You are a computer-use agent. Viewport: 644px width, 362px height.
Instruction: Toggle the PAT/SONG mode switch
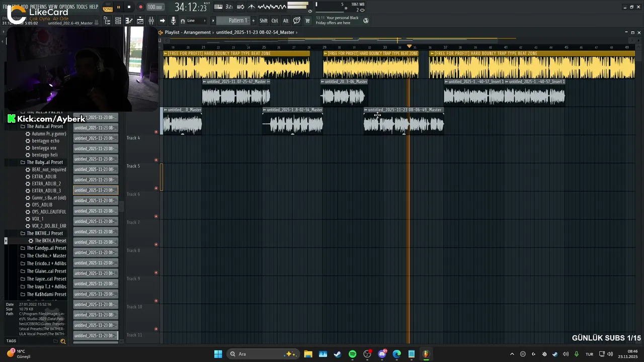[x=108, y=7]
